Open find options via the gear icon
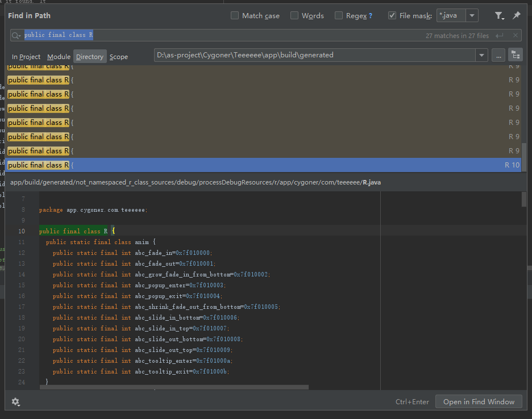Screen dimensions: 532x419 pos(16,401)
